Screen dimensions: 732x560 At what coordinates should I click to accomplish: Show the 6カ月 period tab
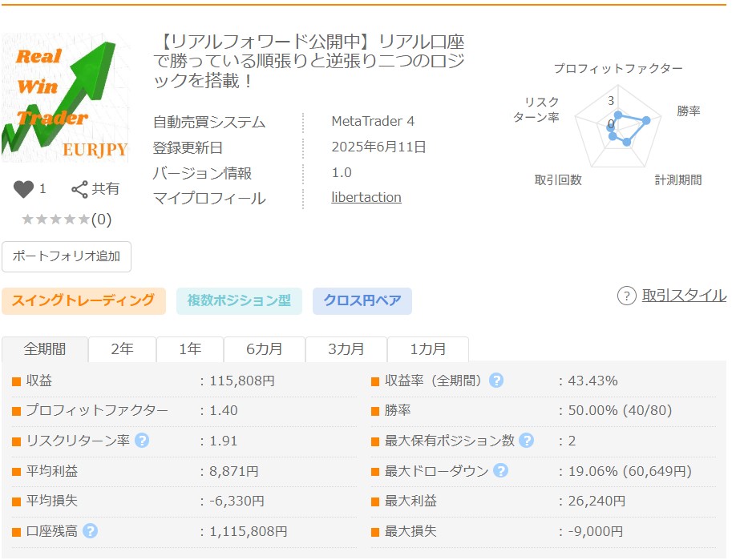(265, 349)
